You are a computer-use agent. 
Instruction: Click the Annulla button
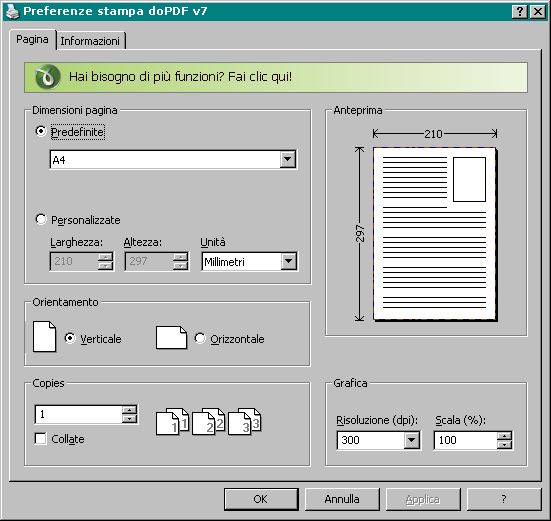(x=342, y=499)
